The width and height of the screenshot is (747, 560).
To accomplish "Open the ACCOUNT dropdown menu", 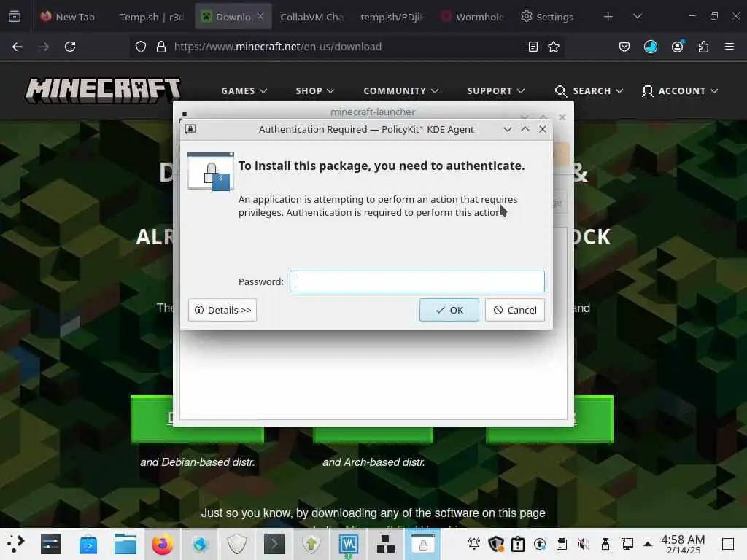I will (x=680, y=90).
